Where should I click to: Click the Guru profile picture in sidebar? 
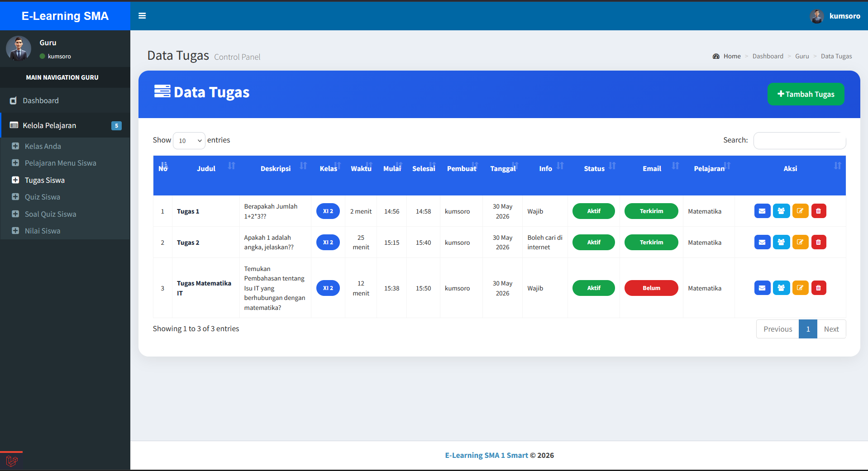19,48
